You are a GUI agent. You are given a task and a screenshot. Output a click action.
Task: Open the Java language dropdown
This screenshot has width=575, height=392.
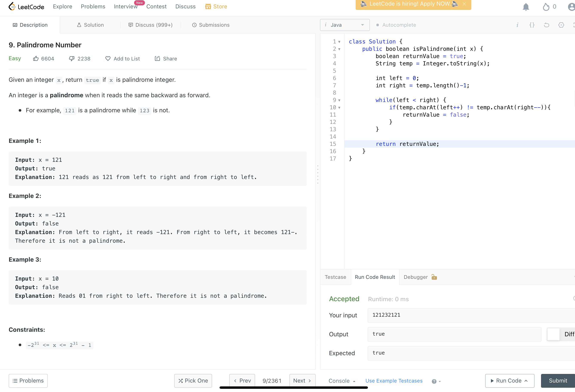(345, 25)
